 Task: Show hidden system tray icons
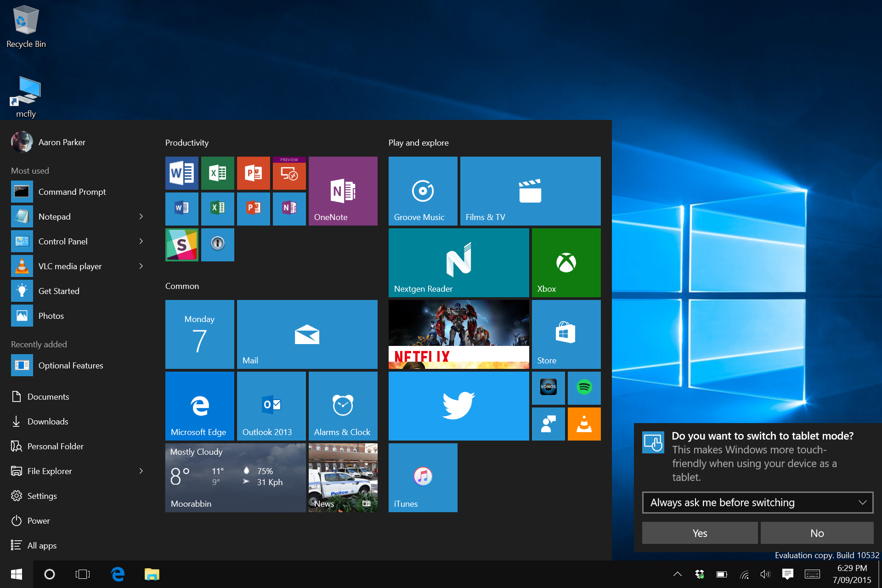(x=678, y=574)
